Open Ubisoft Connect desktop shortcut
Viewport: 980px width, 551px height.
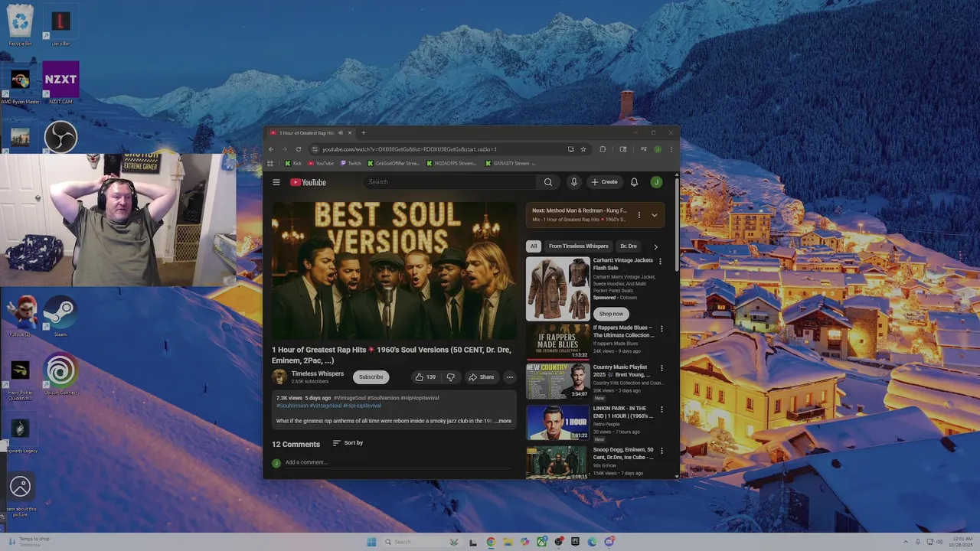(x=60, y=374)
